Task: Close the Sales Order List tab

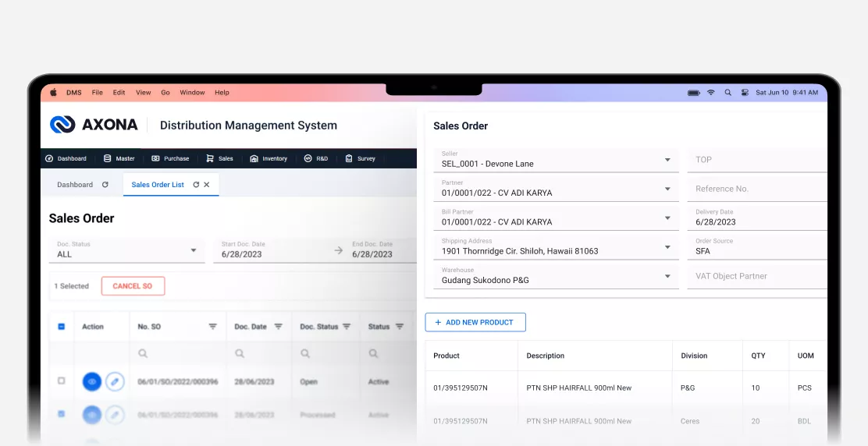Action: click(x=207, y=185)
